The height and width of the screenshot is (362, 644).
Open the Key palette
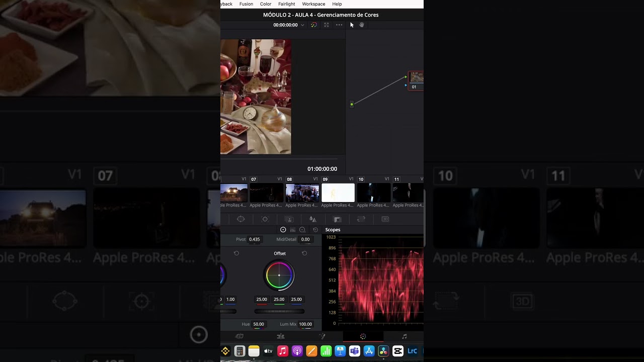(x=338, y=219)
